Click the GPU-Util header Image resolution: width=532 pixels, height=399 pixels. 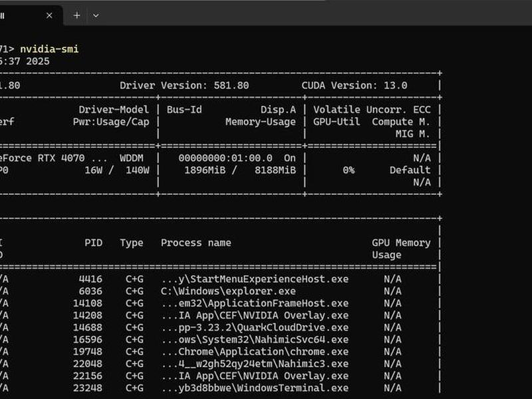336,122
